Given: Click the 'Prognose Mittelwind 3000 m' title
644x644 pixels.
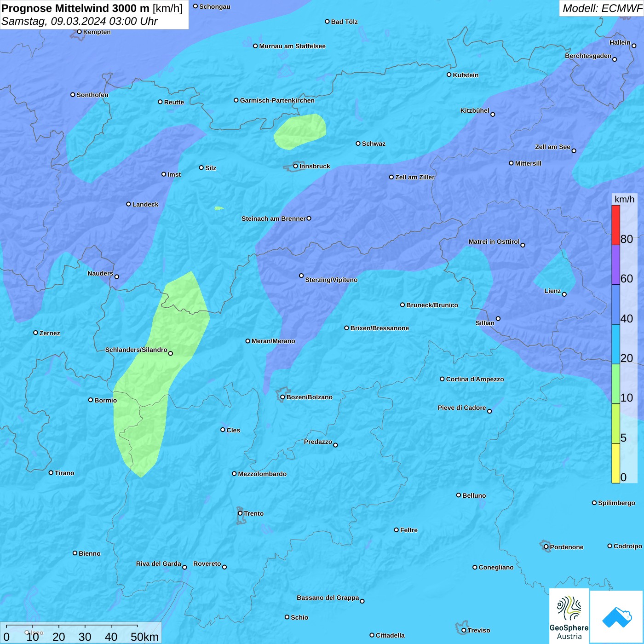Looking at the screenshot, I should click(75, 8).
